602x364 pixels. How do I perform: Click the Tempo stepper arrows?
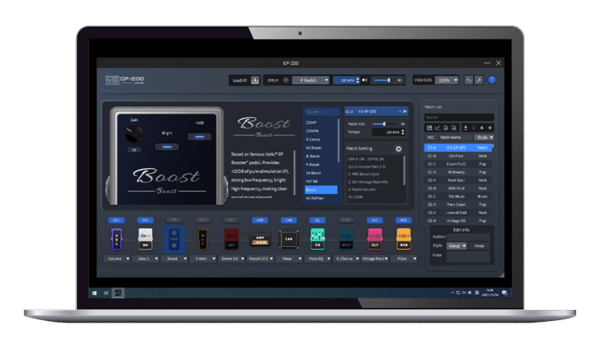tap(403, 132)
